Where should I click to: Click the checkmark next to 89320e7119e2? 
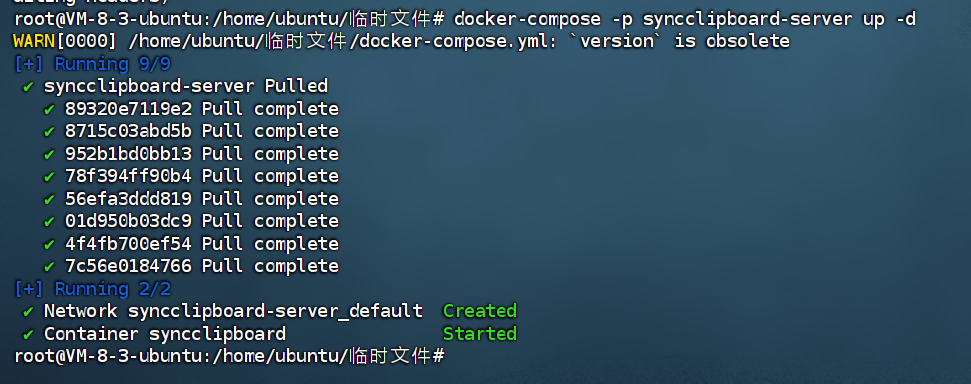tap(49, 110)
